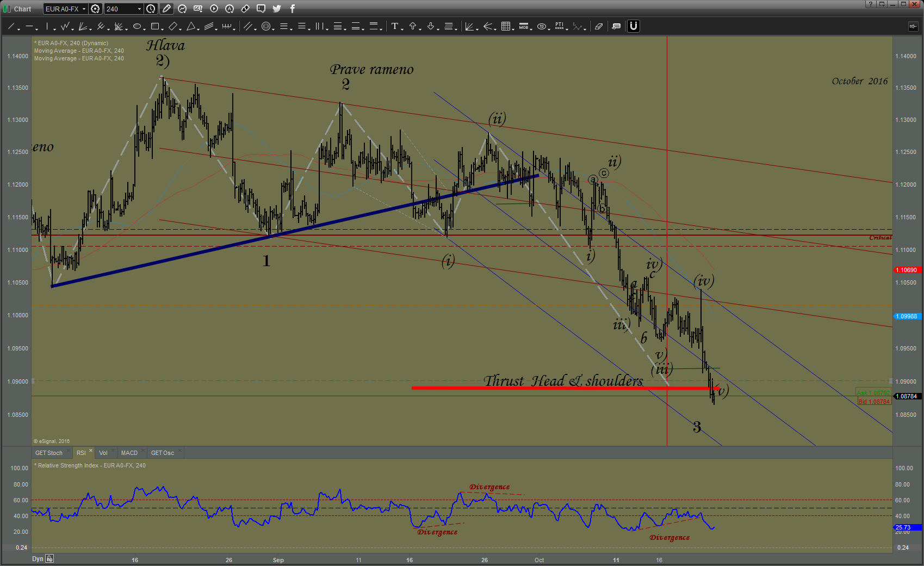Viewport: 924px width, 566px height.
Task: Switch to the GET Osc tab
Action: 163,453
